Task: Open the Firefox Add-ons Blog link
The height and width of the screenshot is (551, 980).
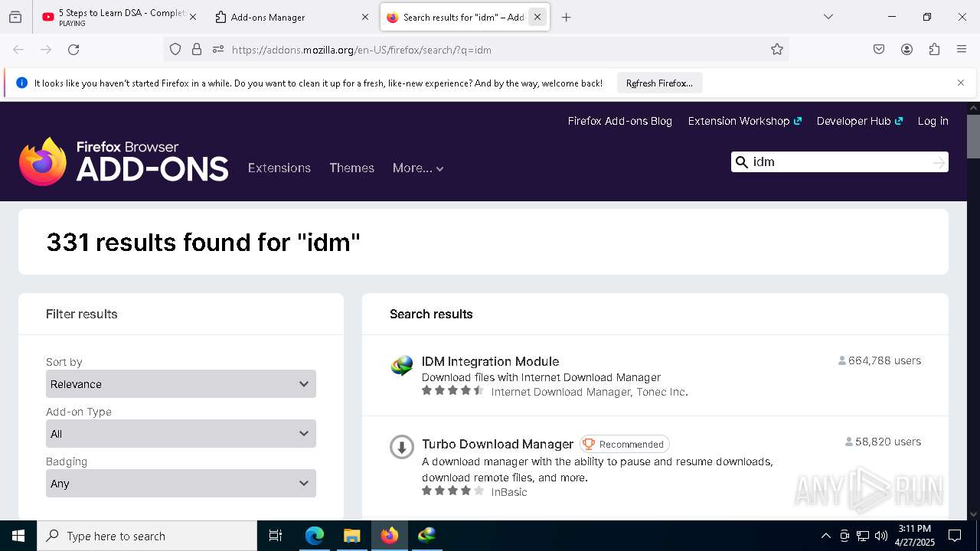Action: (620, 121)
